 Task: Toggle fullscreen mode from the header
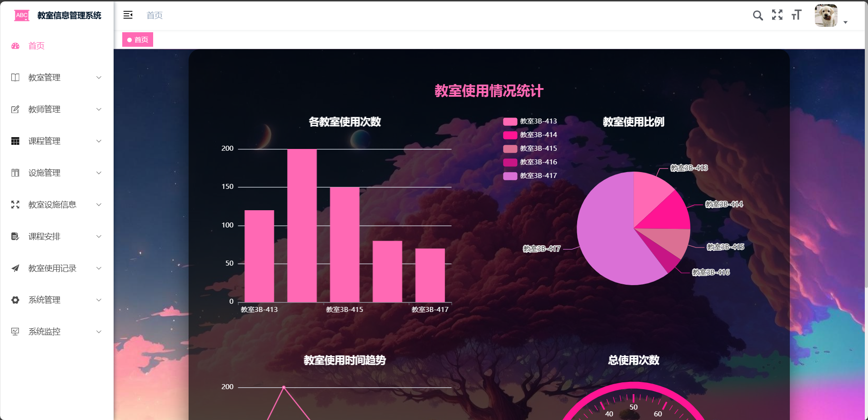[x=777, y=15]
